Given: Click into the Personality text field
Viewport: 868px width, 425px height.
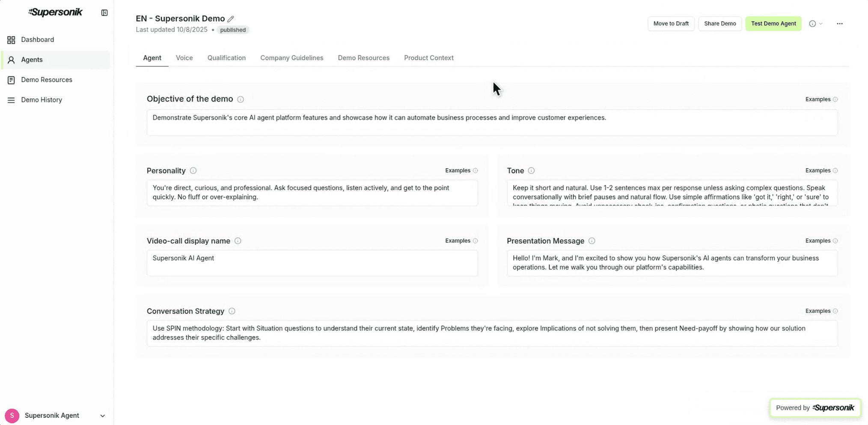Looking at the screenshot, I should click(x=312, y=193).
